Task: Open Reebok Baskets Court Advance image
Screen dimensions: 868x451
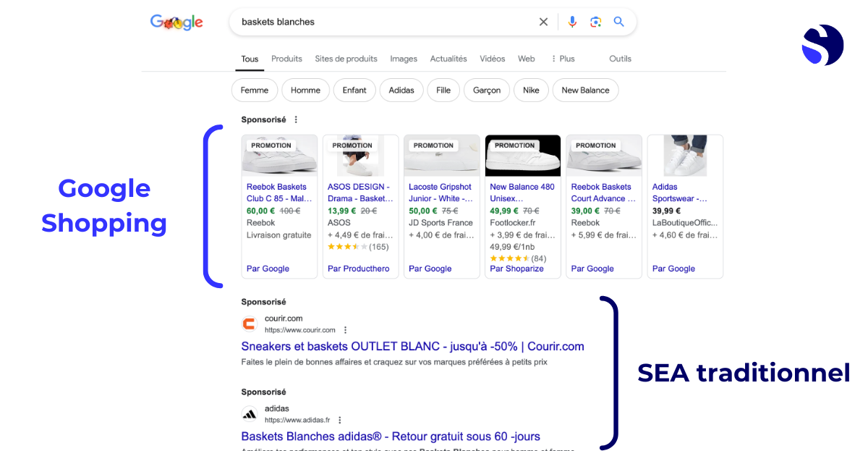Action: pyautogui.click(x=603, y=156)
